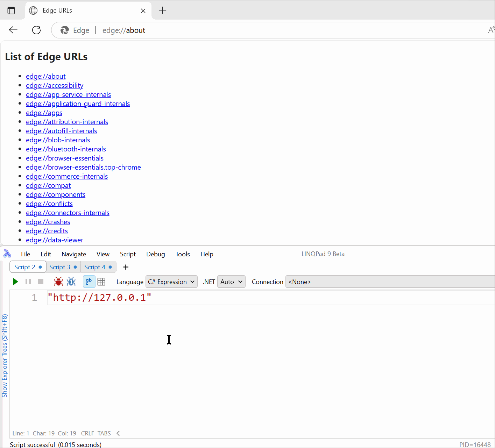
Task: Click the TABS indentation indicator
Action: (x=104, y=433)
